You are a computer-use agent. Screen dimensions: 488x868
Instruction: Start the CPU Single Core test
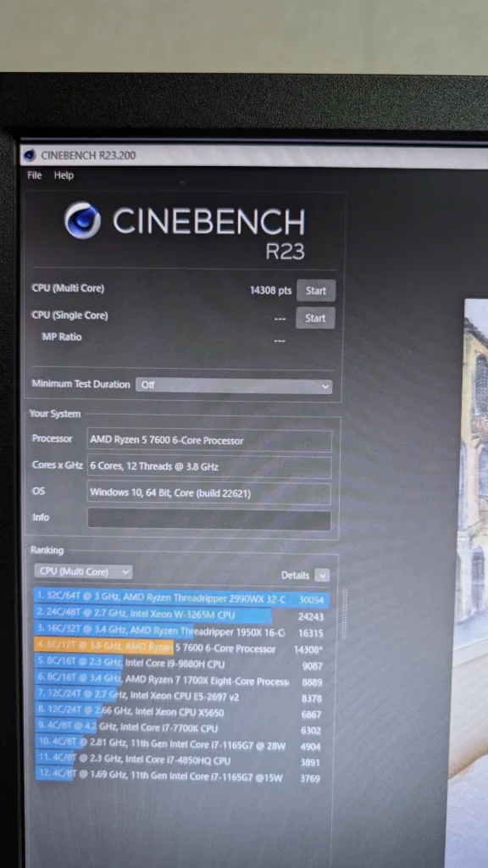tap(315, 319)
